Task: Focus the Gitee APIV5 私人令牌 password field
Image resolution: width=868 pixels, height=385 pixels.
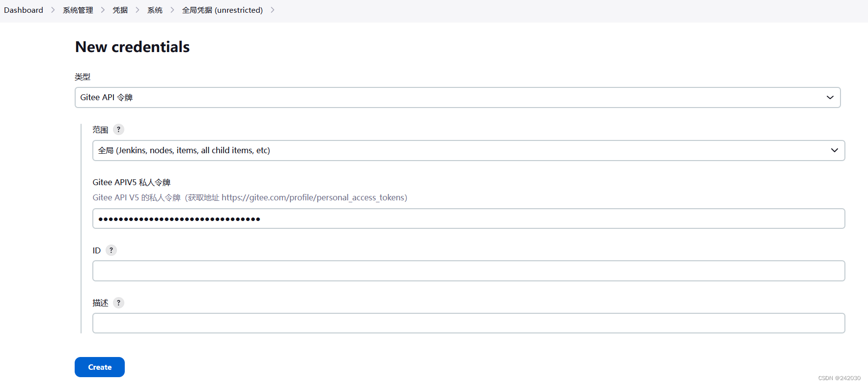Action: (x=469, y=219)
